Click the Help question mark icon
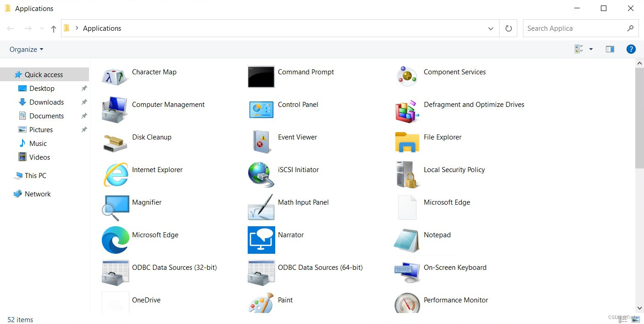The width and height of the screenshot is (644, 324). (x=631, y=49)
